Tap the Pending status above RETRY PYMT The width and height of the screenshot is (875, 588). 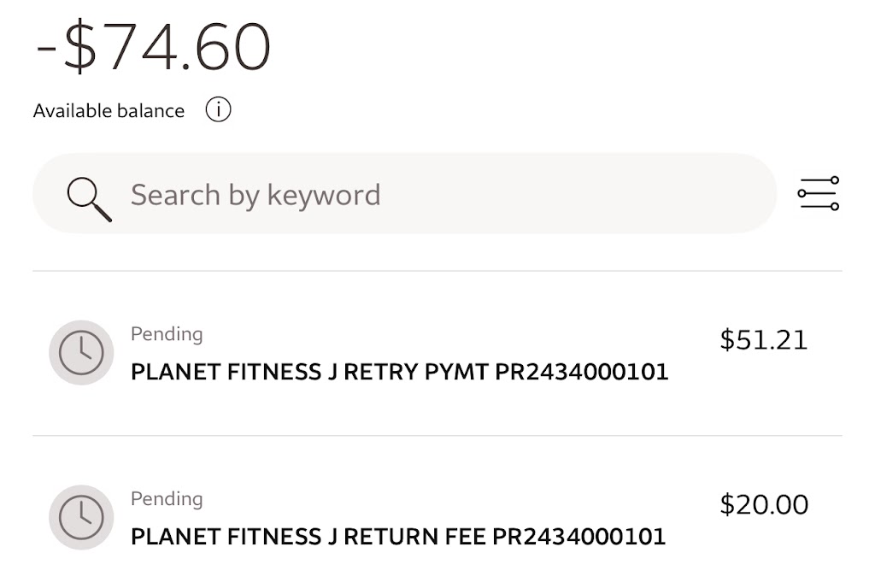coord(167,334)
